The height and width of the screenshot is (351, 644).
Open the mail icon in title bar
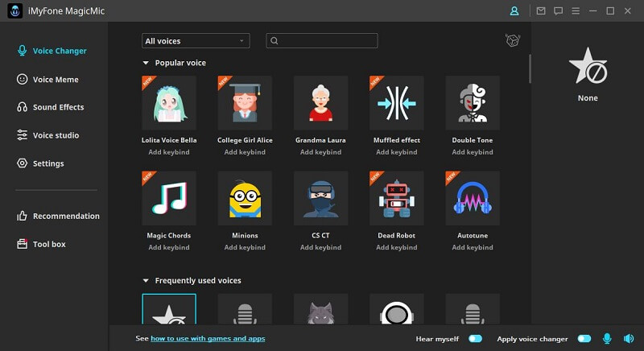point(541,11)
